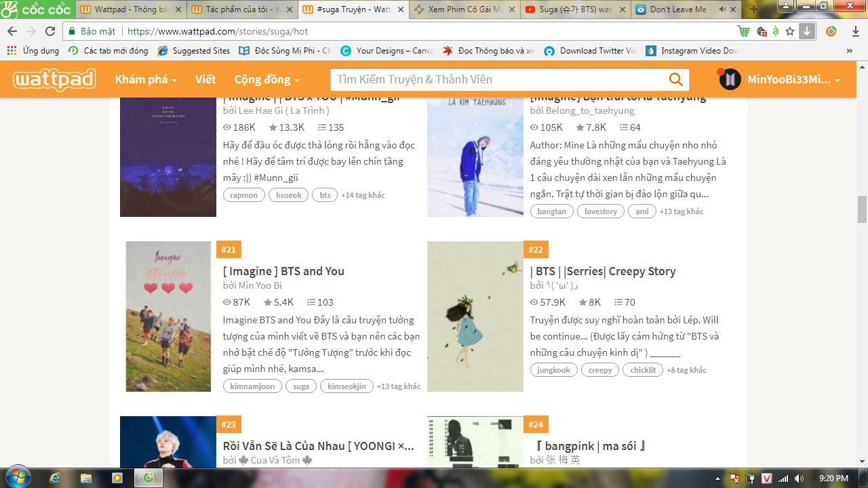This screenshot has height=488, width=868.
Task: Open Ứng dụng apps grid in bookmarks bar
Action: click(x=33, y=51)
